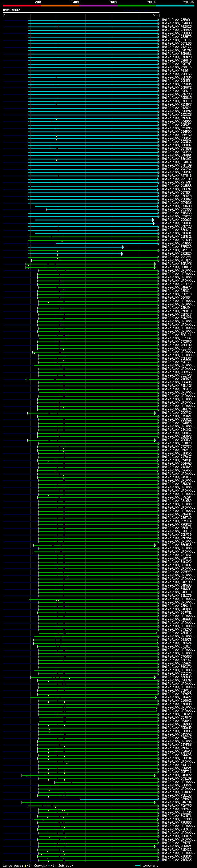Select label UniRef100_B8A362
Image resolution: width=197 pixels, height=868 pixels.
pos(176,159)
